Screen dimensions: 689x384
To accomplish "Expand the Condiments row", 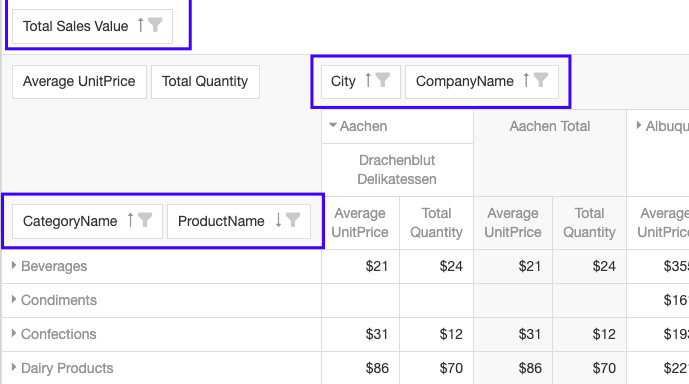I will point(14,299).
